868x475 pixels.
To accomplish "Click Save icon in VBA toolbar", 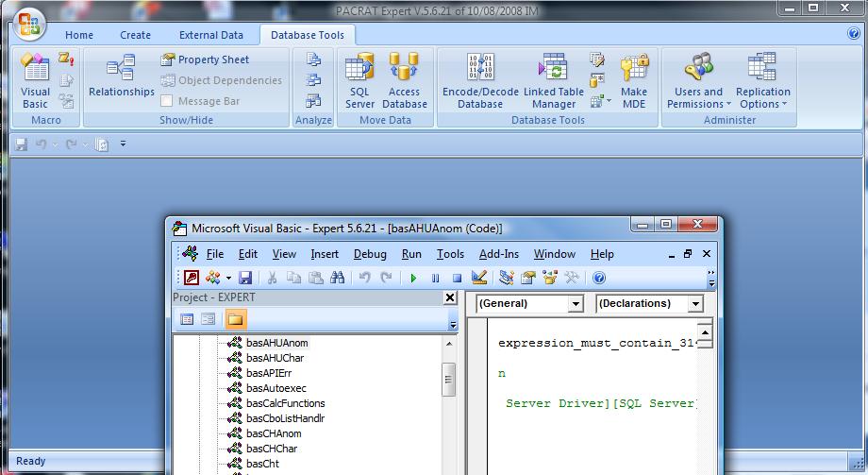I will pos(245,278).
